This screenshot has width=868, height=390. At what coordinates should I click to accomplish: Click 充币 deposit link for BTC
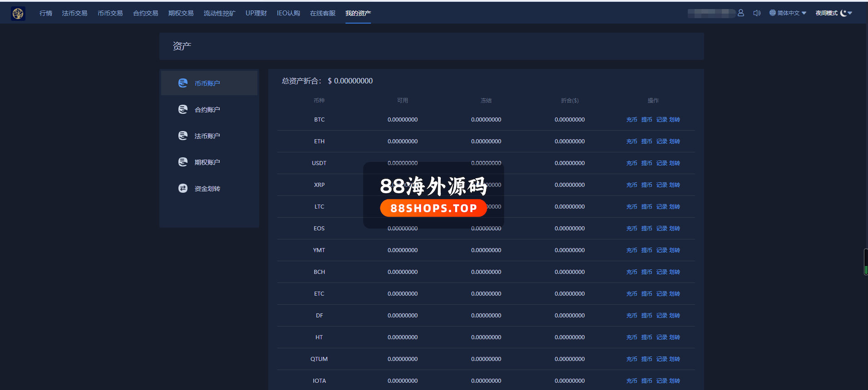631,120
